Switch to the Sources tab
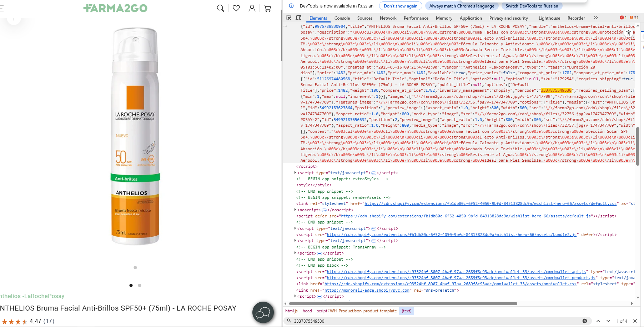Screen dimensions: 644x327 pos(365,18)
